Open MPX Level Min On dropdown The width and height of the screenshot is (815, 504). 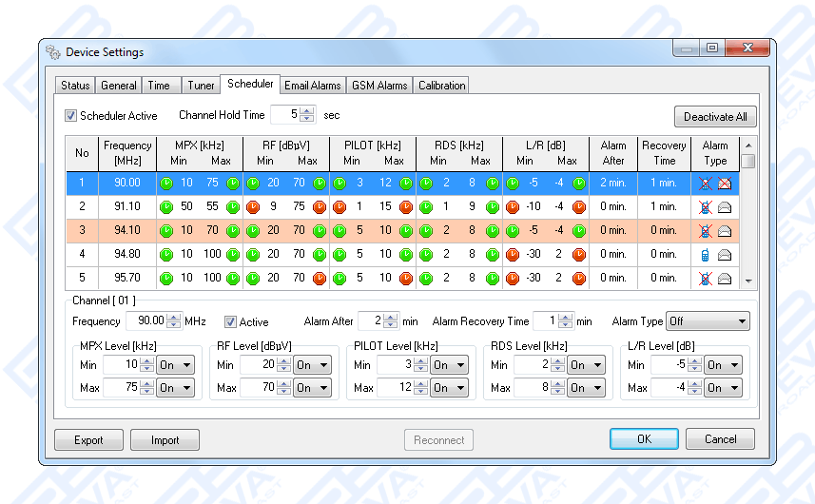[175, 365]
